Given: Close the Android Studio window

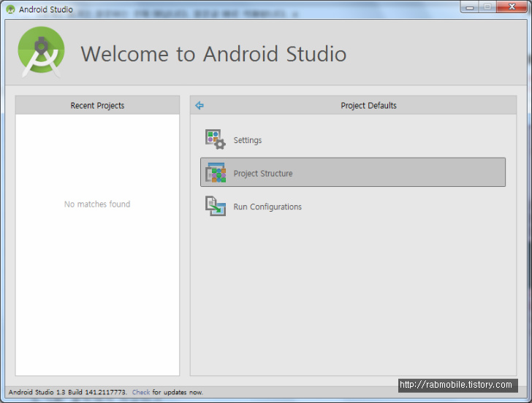Looking at the screenshot, I should click(512, 7).
